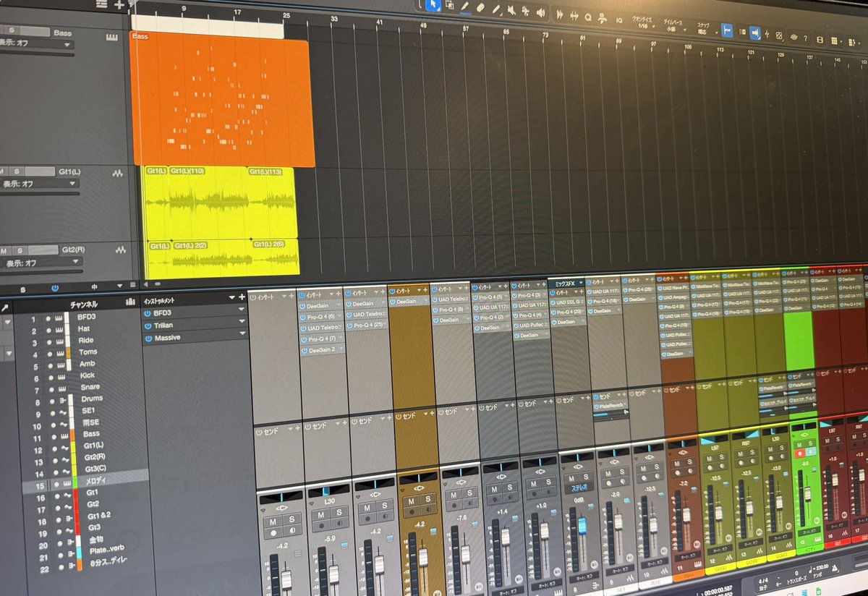Select the Range tool in toolbar
This screenshot has width=868, height=596.
(449, 7)
